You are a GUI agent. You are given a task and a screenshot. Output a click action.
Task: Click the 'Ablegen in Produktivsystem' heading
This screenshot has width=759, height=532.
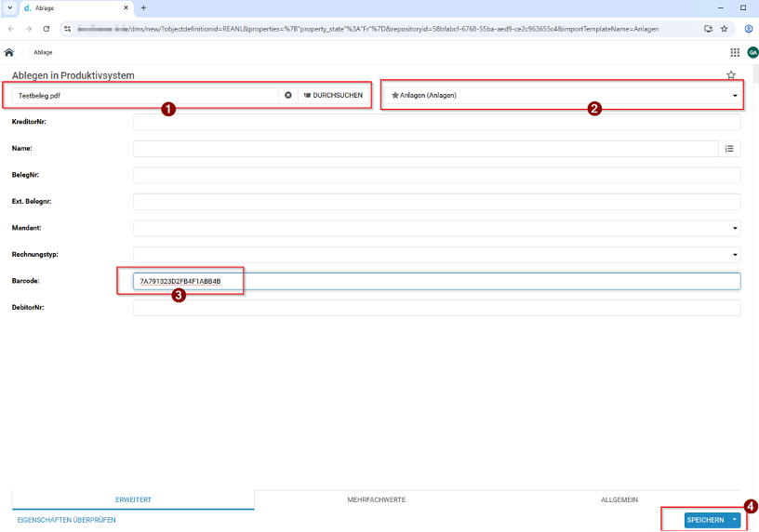(73, 75)
